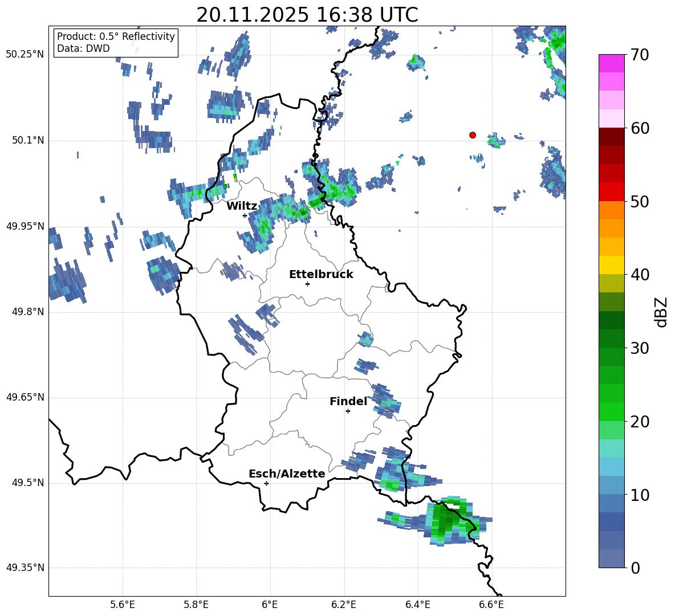Image resolution: width=675 pixels, height=616 pixels.
Task: Click the Ettelbruck city label
Action: [x=320, y=274]
